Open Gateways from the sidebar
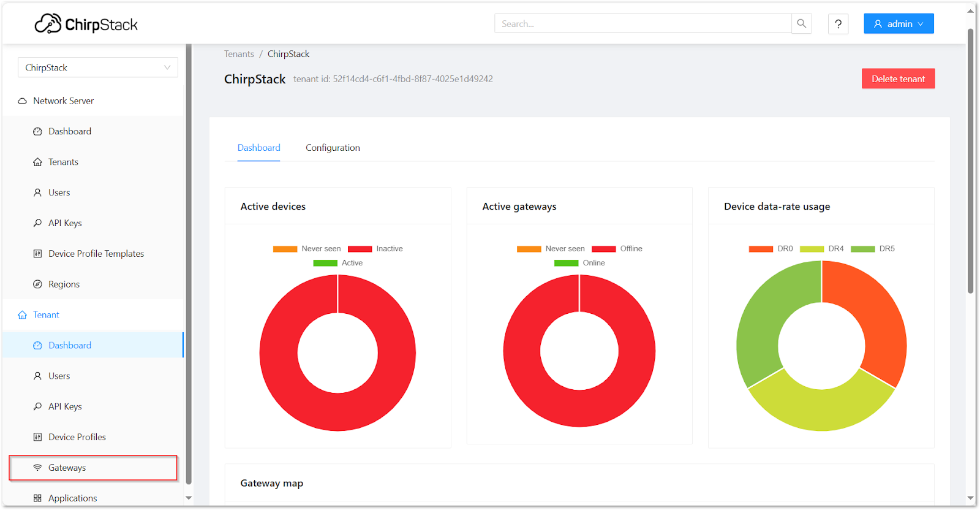 [67, 468]
